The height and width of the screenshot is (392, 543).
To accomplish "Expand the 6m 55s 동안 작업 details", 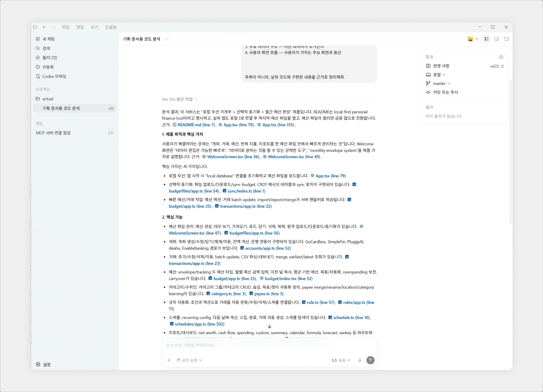I will click(180, 99).
